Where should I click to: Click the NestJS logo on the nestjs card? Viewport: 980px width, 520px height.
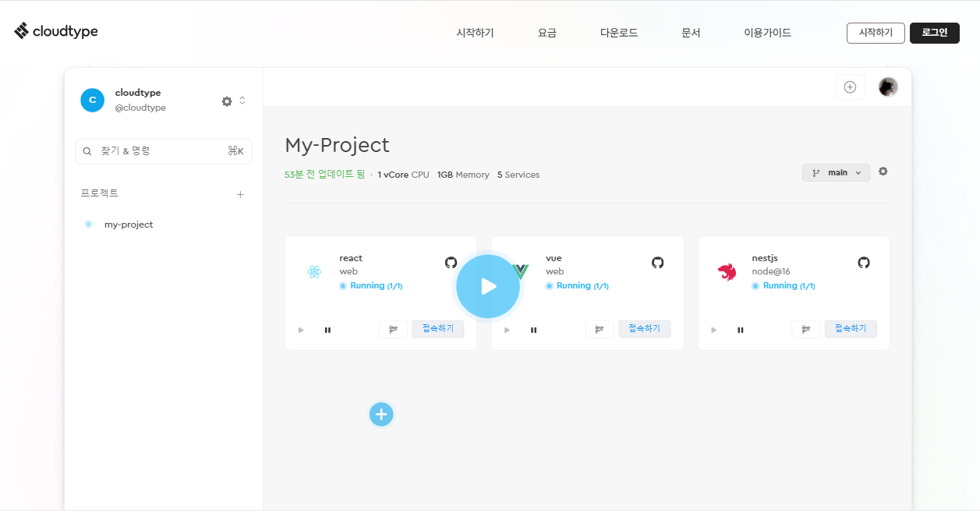coord(727,272)
